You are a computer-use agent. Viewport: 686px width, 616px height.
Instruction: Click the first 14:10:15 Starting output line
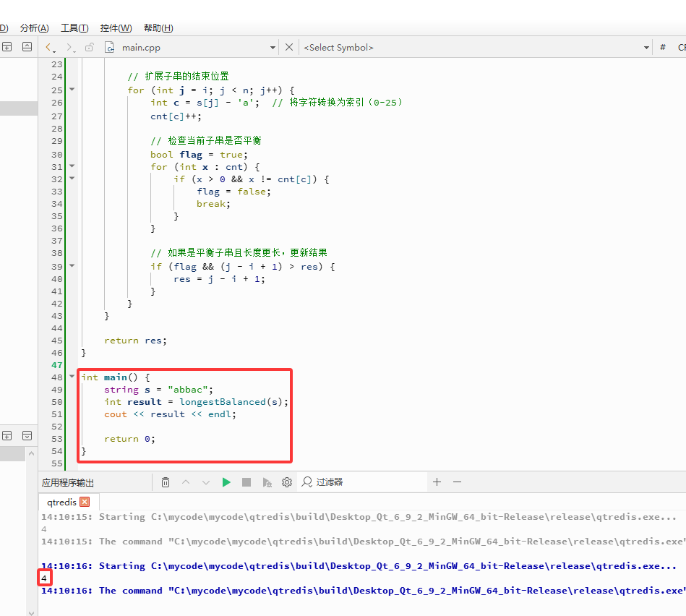click(x=359, y=517)
